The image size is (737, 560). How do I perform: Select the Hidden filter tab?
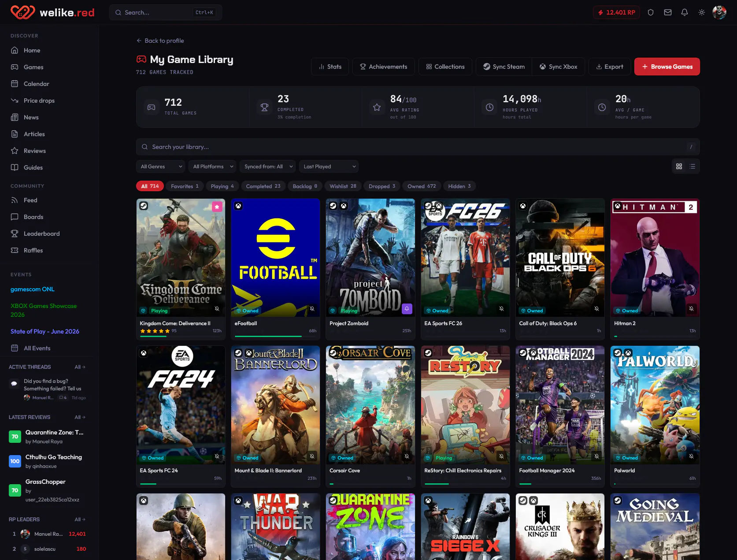pyautogui.click(x=459, y=186)
